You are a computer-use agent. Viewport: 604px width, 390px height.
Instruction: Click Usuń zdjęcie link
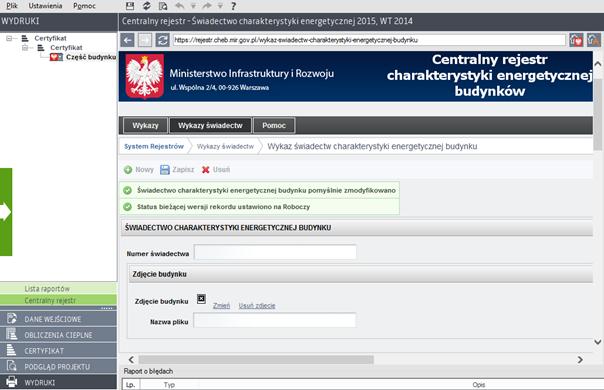(257, 306)
